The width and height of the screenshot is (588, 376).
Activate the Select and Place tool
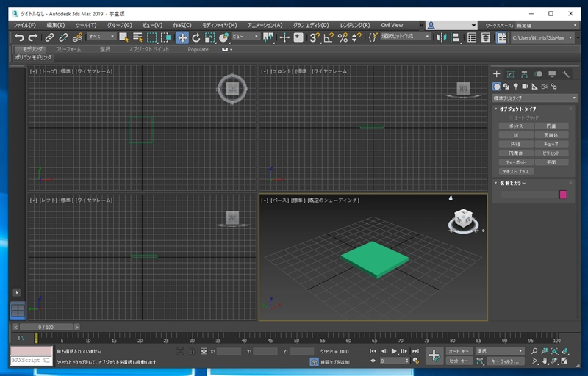224,37
